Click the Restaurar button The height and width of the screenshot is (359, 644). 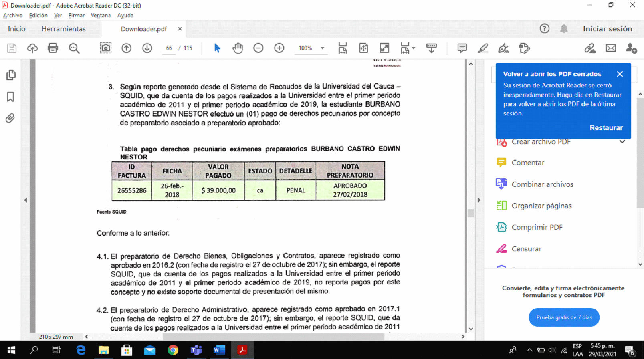pos(606,128)
